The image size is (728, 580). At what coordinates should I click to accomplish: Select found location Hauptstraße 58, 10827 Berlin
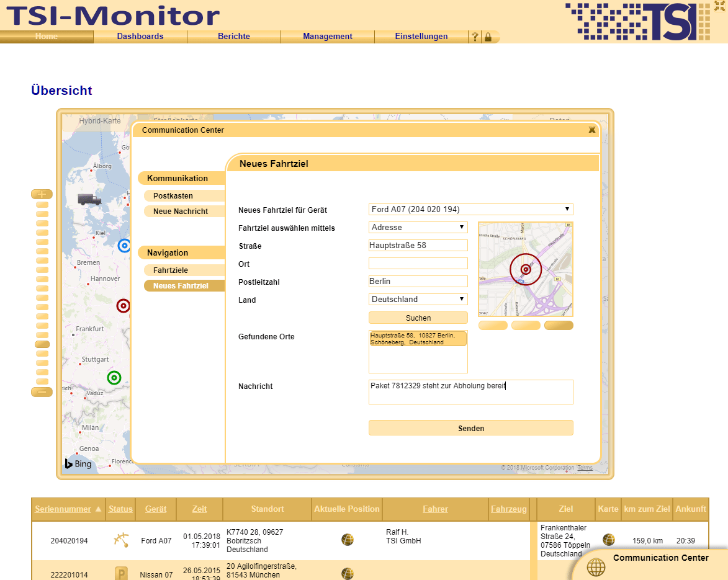(418, 339)
